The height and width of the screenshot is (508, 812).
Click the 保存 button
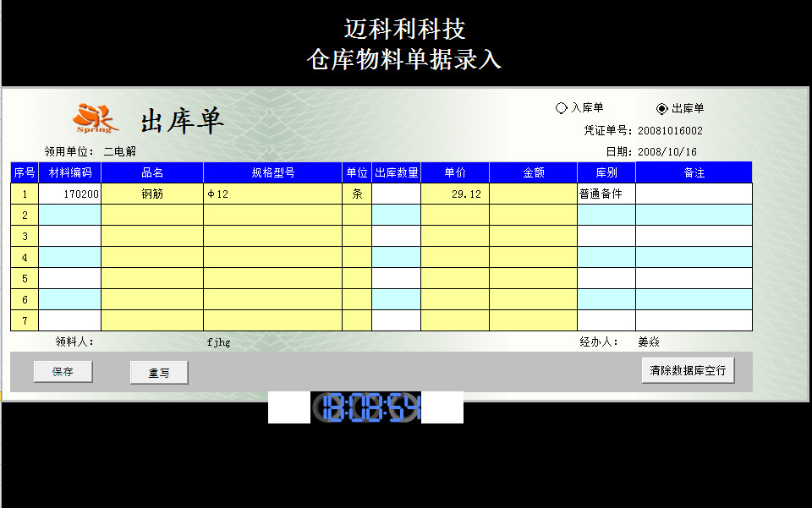(x=62, y=372)
